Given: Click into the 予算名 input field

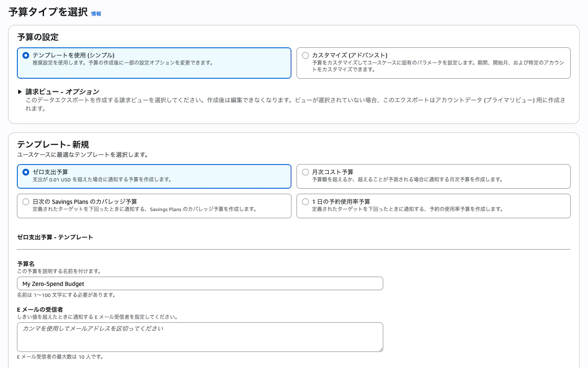Looking at the screenshot, I should click(x=200, y=283).
